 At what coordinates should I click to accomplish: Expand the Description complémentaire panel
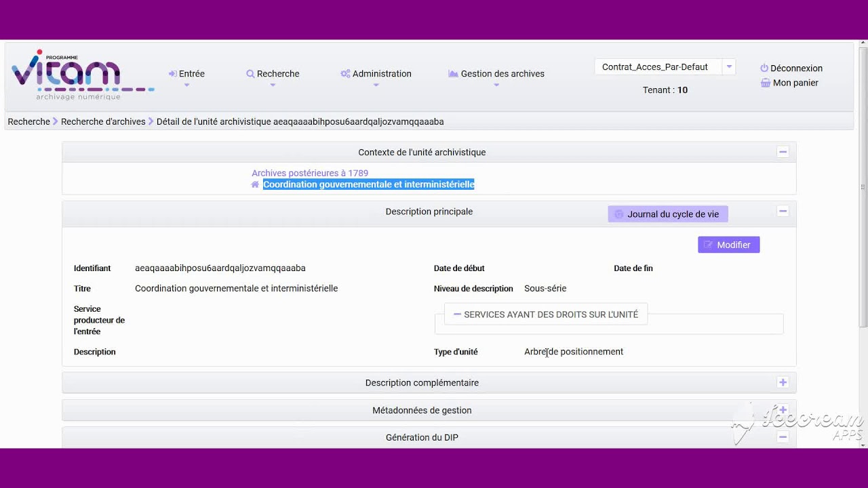click(x=783, y=382)
